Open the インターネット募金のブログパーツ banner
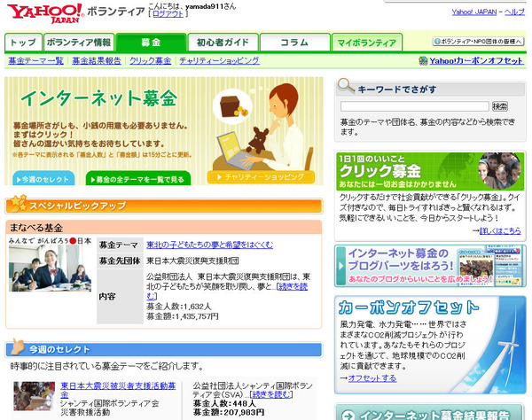This screenshot has height=420, width=532. point(430,266)
